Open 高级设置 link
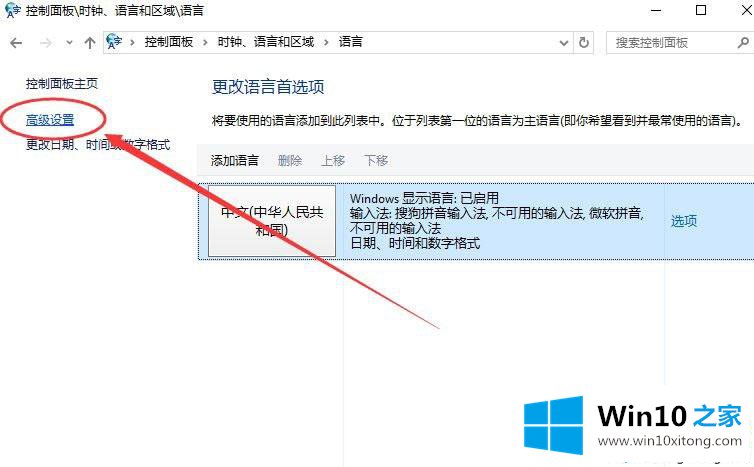The image size is (754, 467). pyautogui.click(x=50, y=120)
